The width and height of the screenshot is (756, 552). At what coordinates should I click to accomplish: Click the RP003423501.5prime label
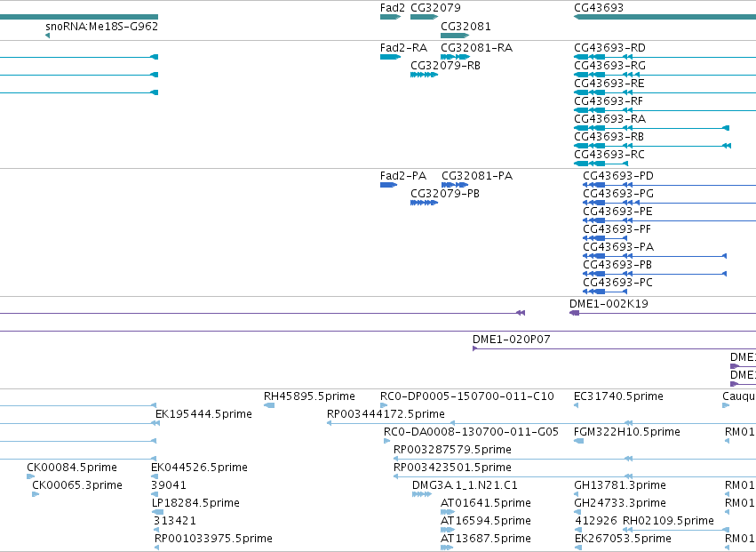pos(452,468)
